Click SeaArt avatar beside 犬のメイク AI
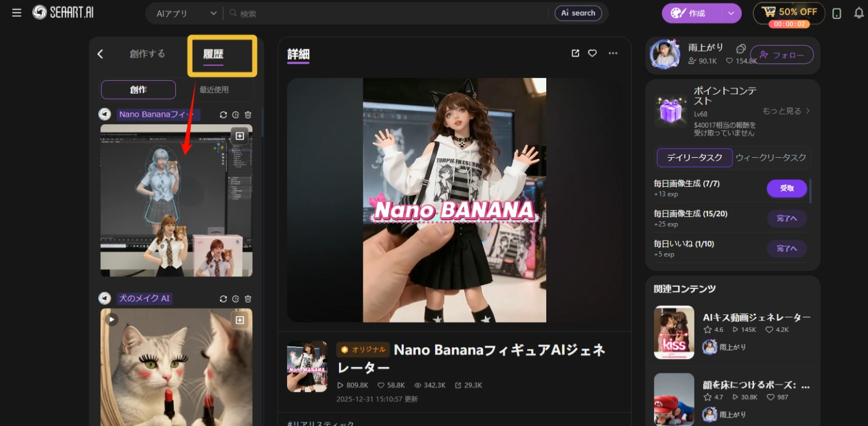 tap(105, 298)
